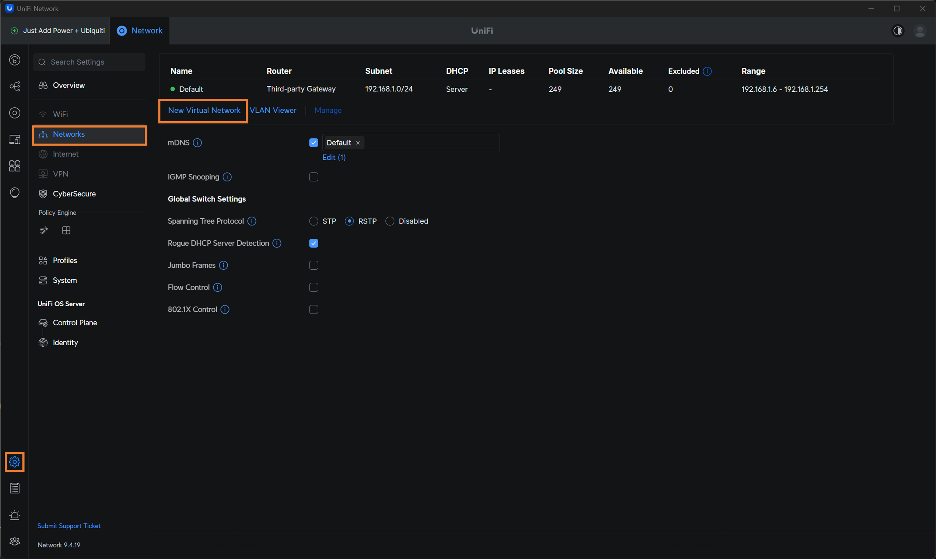This screenshot has height=560, width=937.
Task: Open the Just Add Power + Ubiquiti site switcher
Action: (x=59, y=31)
